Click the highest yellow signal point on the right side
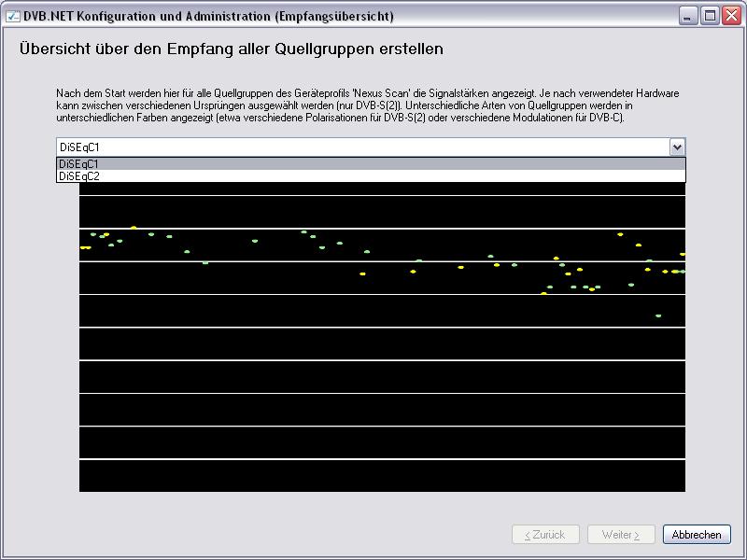The width and height of the screenshot is (747, 560). pos(620,234)
